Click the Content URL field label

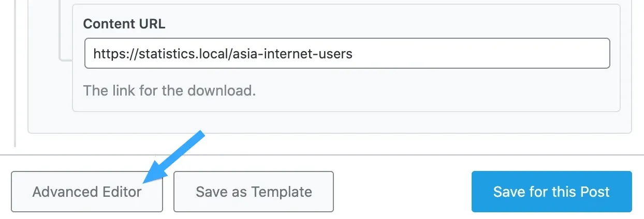pos(124,24)
